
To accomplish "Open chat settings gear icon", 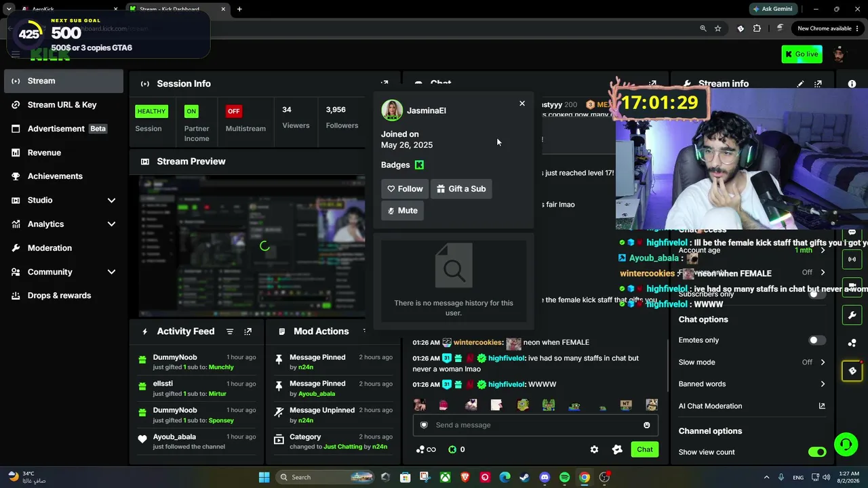I will [594, 449].
